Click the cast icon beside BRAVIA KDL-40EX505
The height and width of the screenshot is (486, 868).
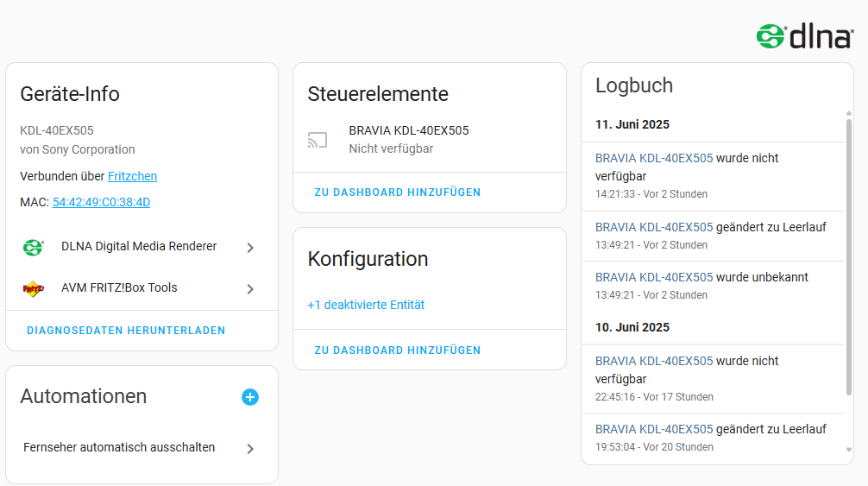coord(318,140)
